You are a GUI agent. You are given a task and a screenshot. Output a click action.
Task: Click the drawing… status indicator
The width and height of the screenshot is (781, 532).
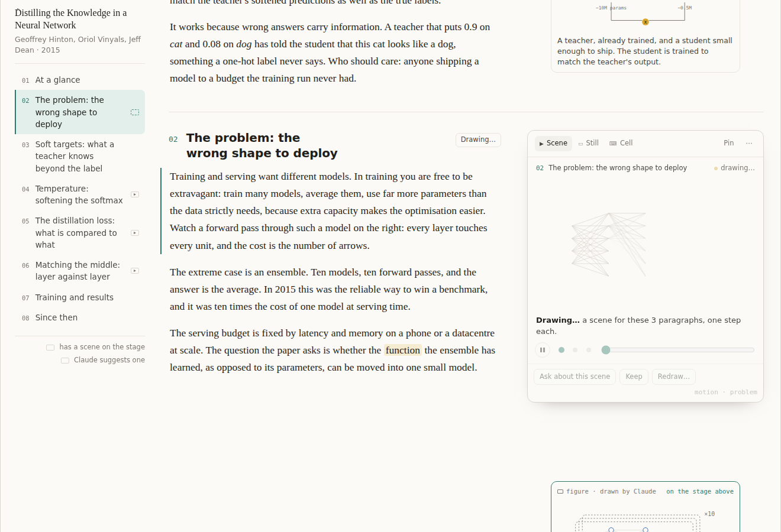[x=734, y=168]
